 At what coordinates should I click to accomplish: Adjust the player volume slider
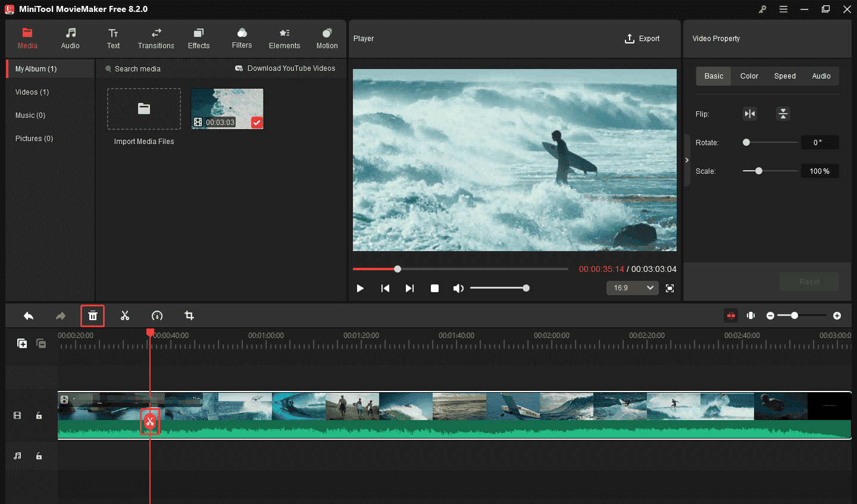(499, 288)
